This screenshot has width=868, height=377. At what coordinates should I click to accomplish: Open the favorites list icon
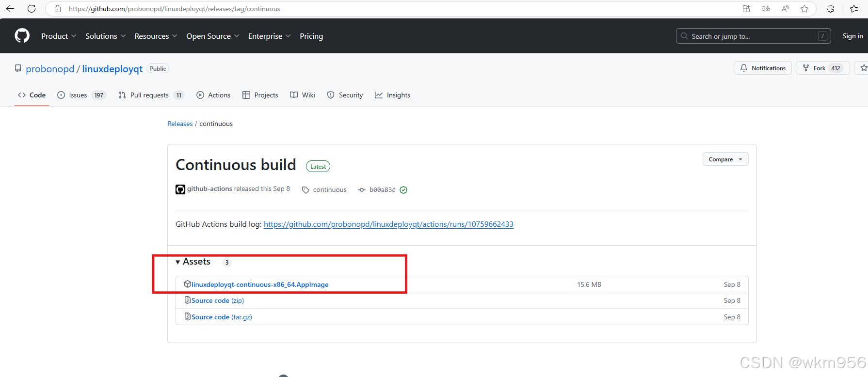pos(854,9)
